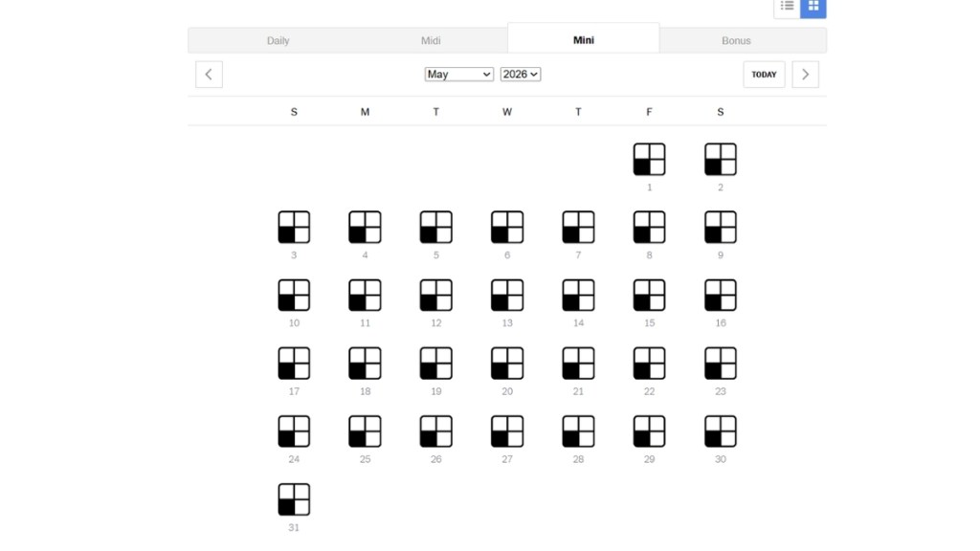Open the mini puzzle for May 27
The width and height of the screenshot is (980, 551).
click(x=507, y=431)
